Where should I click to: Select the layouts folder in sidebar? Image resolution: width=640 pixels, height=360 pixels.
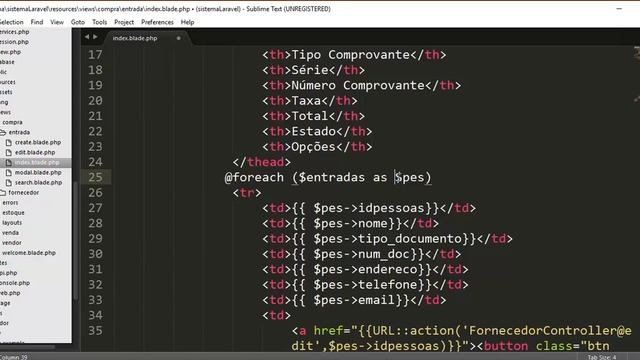[x=12, y=223]
